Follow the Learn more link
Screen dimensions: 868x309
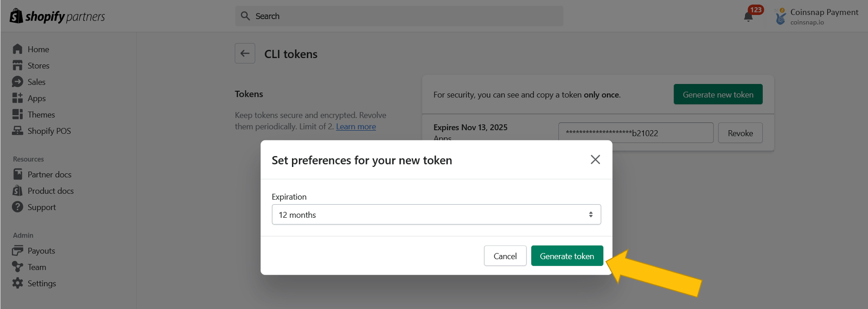[x=356, y=127]
